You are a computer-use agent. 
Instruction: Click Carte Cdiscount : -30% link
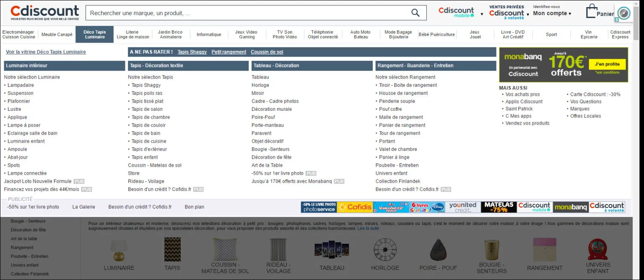click(595, 94)
